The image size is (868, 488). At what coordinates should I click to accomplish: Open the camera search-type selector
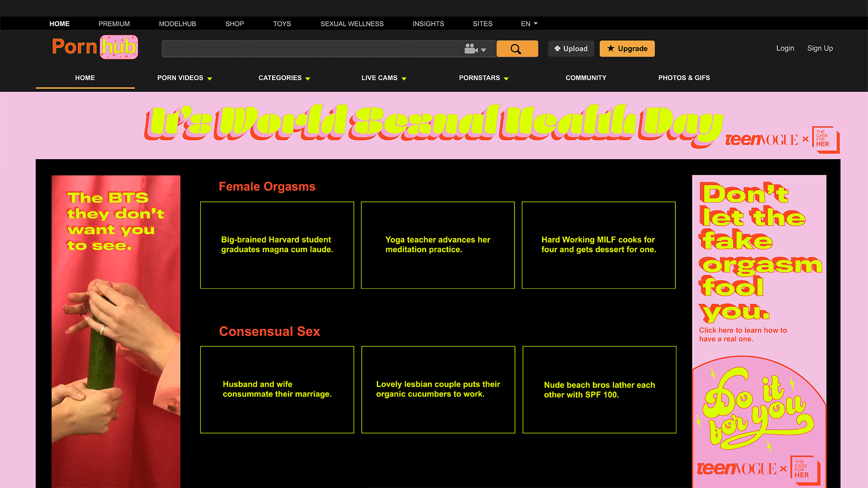coord(475,49)
